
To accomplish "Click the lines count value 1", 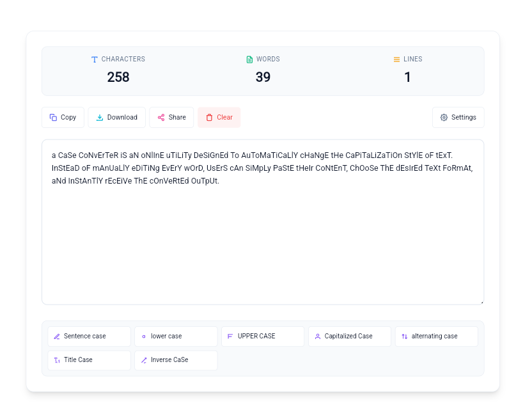I will [407, 77].
